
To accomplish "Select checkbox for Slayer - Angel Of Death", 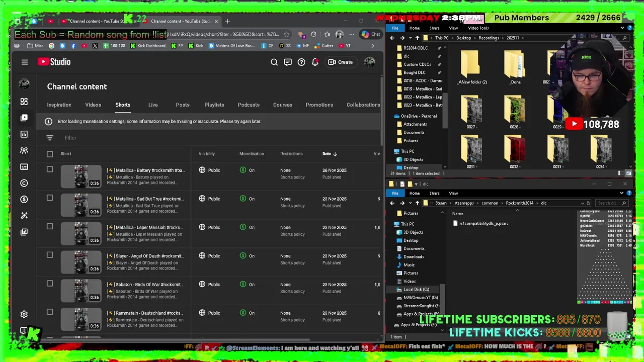I will pos(50,255).
